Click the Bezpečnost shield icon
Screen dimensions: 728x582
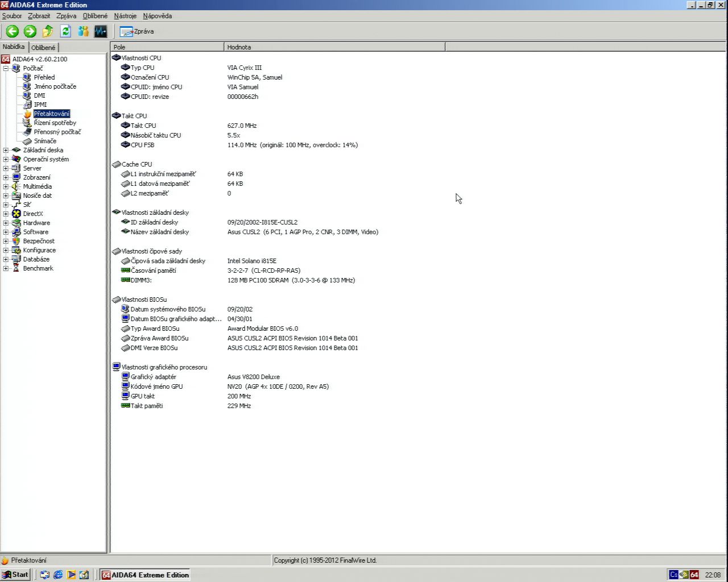click(x=16, y=241)
